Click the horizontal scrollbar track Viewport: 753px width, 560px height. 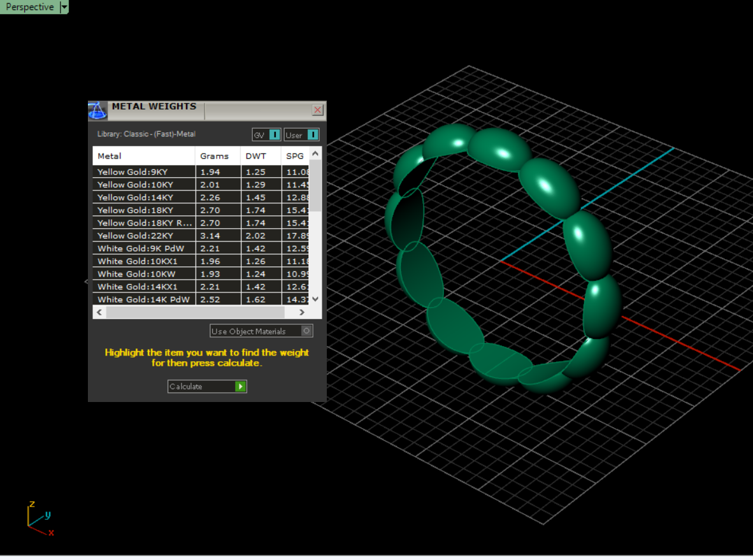(196, 312)
